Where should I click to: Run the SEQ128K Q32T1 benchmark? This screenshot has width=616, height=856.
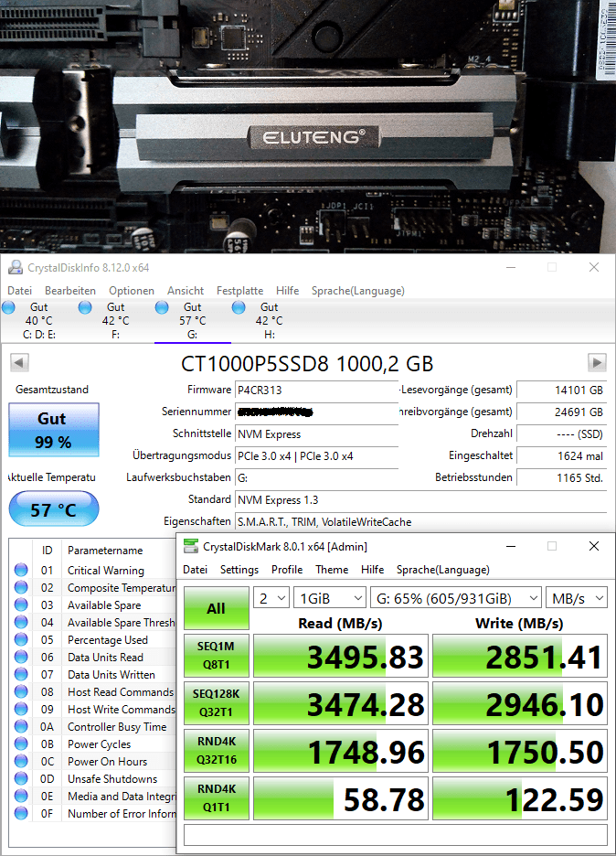(217, 703)
